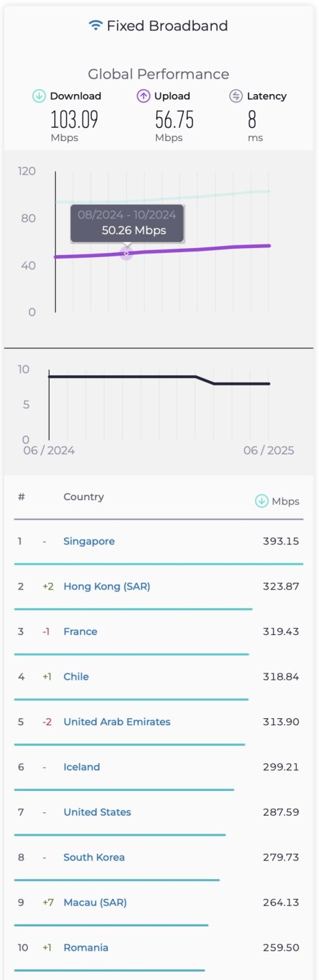Open the Macau (SAR) link
Image resolution: width=319 pixels, height=980 pixels.
[x=95, y=902]
